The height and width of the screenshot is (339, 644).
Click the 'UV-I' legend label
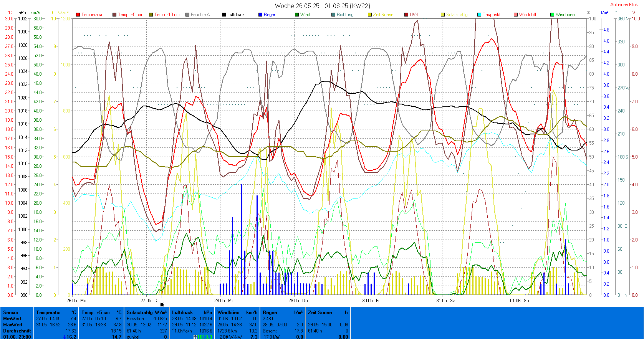pos(414,15)
